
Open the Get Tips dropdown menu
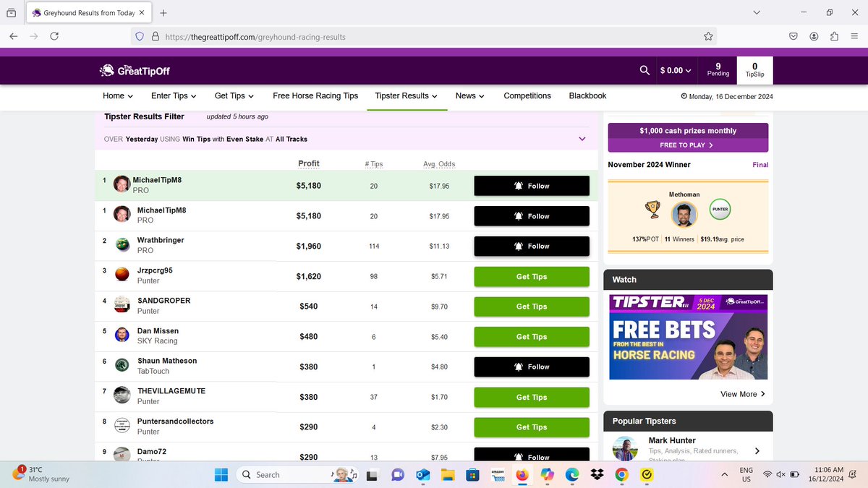[x=234, y=95]
